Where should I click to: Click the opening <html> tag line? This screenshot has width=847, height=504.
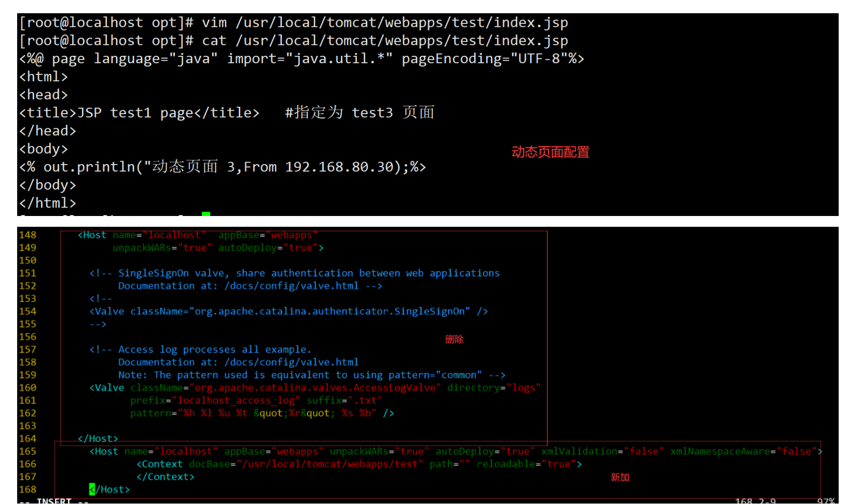point(43,77)
